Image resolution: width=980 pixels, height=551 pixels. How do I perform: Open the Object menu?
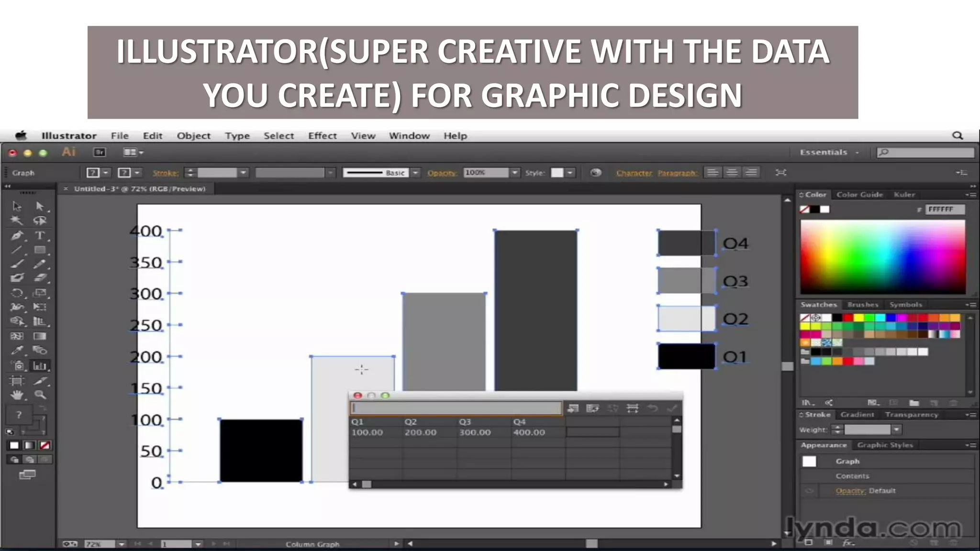pyautogui.click(x=194, y=136)
